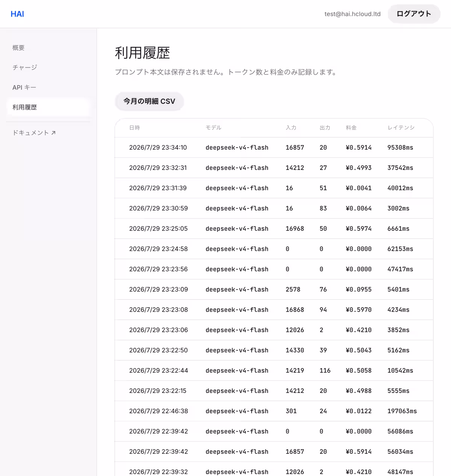Click latency value 3002ms

398,208
